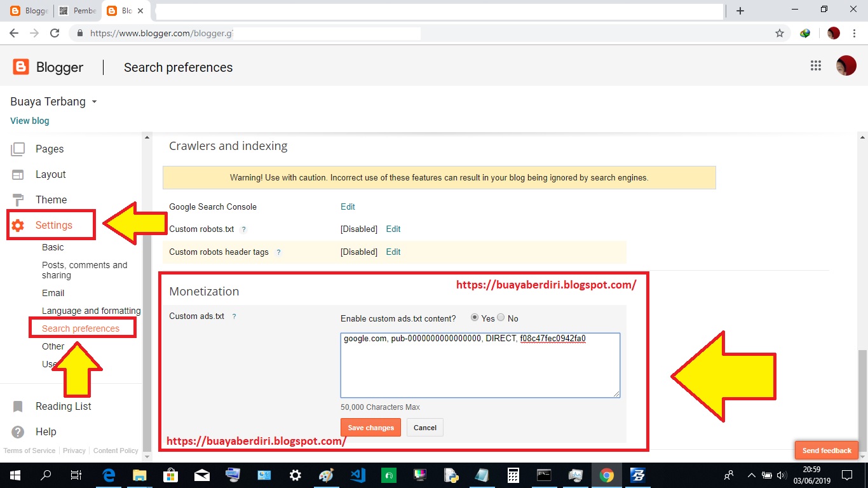Open Posts, comments and sharing settings

85,270
